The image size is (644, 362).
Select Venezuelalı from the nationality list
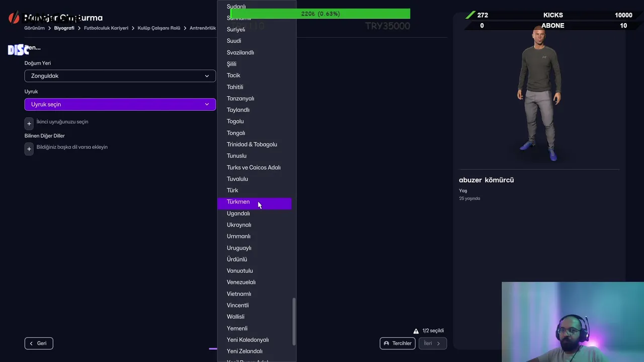[x=254, y=282]
